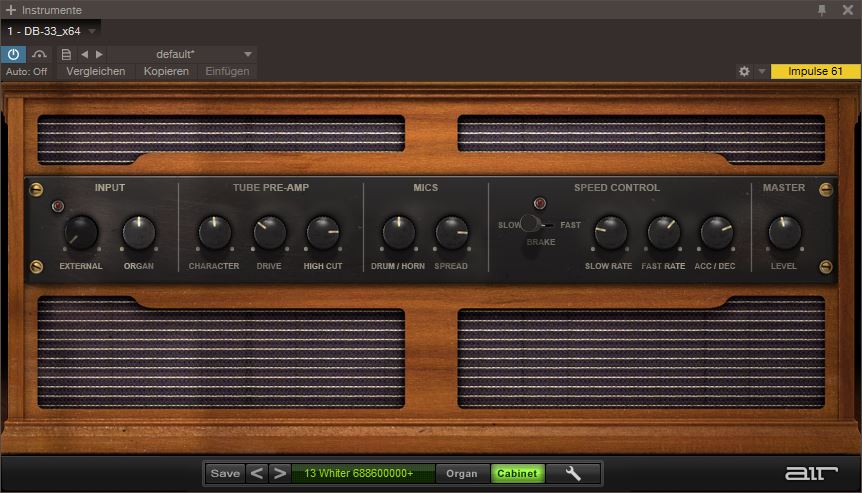Click Kopieren to copy settings
The image size is (862, 493).
click(166, 71)
